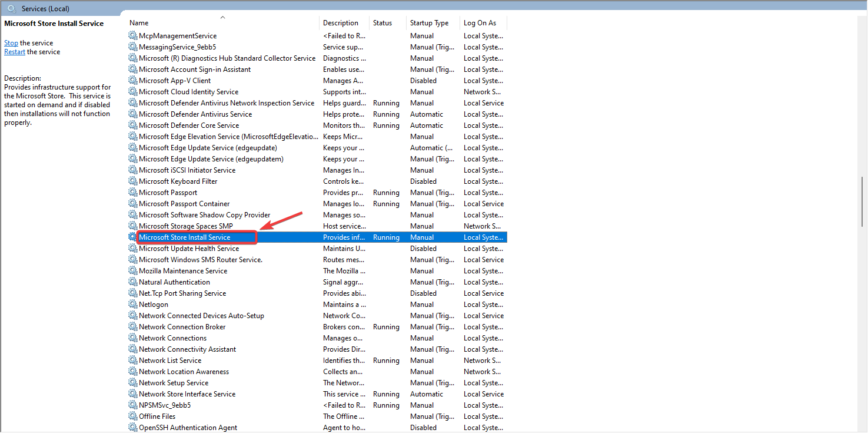Screen dimensions: 868x433
Task: Select Microsoft Windows SMS Router Service
Action: click(201, 260)
